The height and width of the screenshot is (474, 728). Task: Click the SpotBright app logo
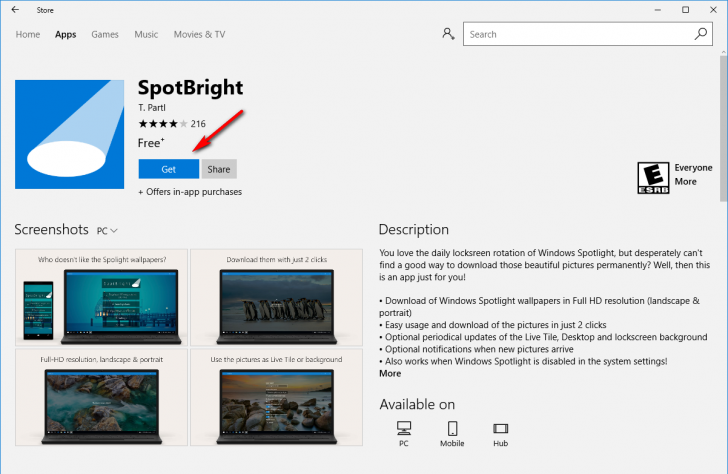[x=70, y=134]
